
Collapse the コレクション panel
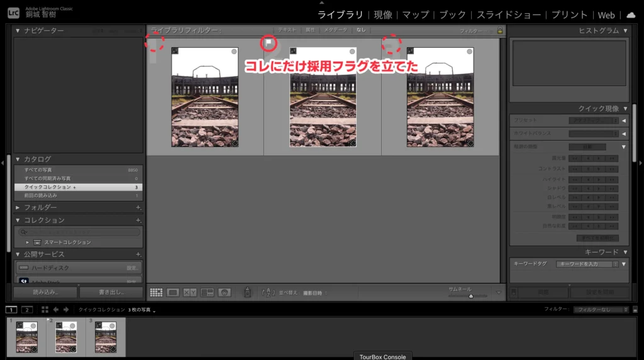pos(18,221)
